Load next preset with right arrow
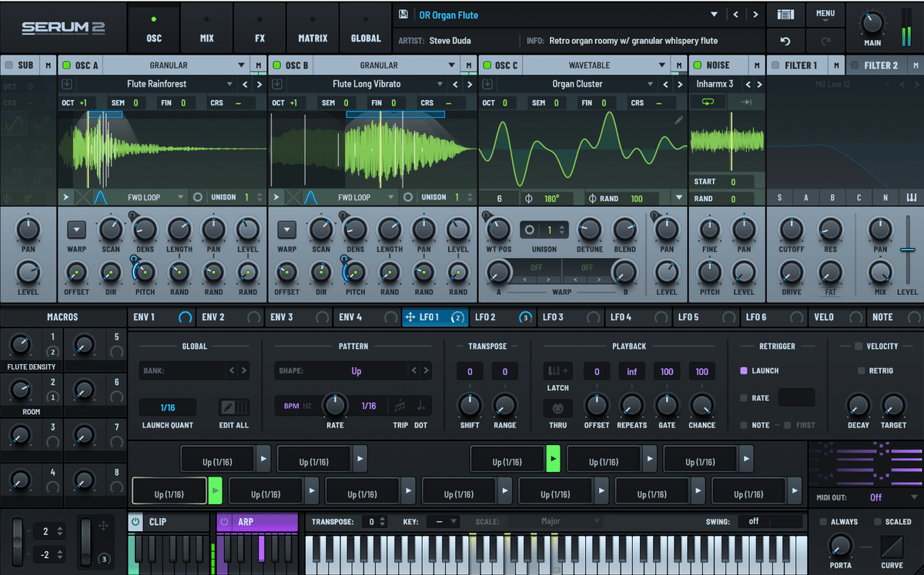The width and height of the screenshot is (924, 575). 755,15
